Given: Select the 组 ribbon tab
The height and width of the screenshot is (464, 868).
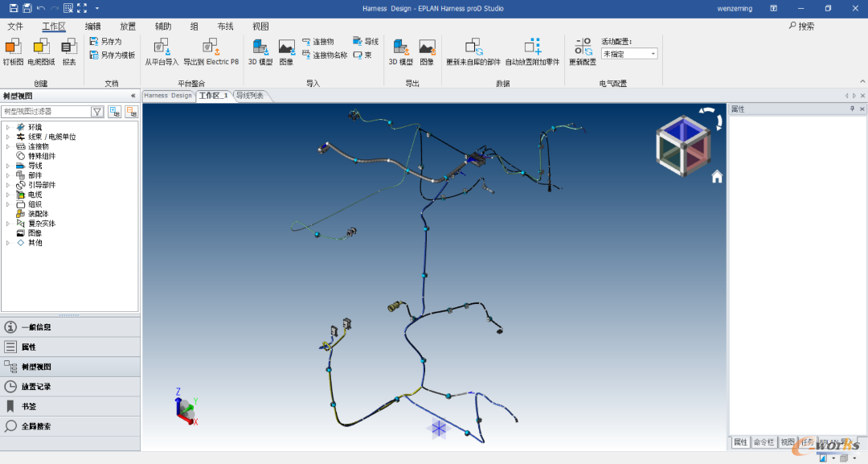Looking at the screenshot, I should pyautogui.click(x=194, y=26).
